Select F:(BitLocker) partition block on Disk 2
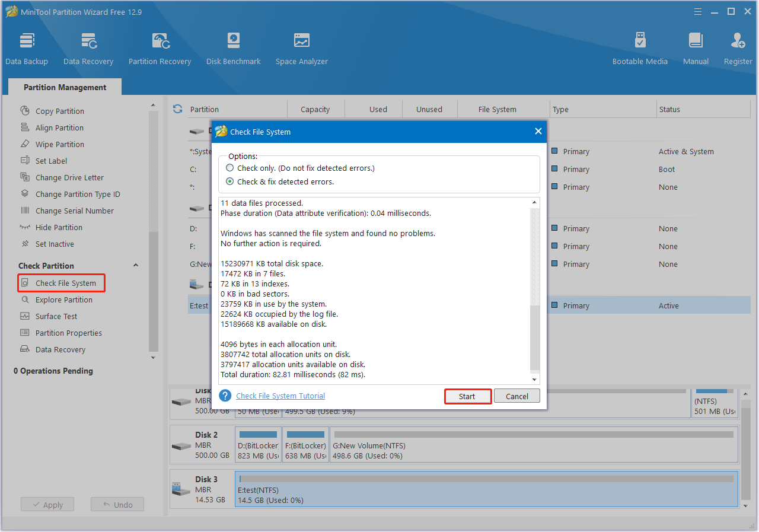This screenshot has width=759, height=532. 305,445
